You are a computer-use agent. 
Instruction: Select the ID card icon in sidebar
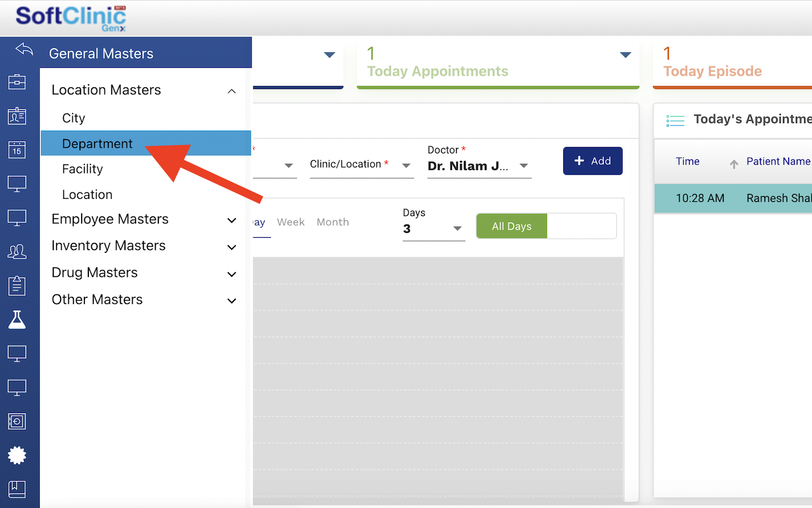click(x=17, y=116)
